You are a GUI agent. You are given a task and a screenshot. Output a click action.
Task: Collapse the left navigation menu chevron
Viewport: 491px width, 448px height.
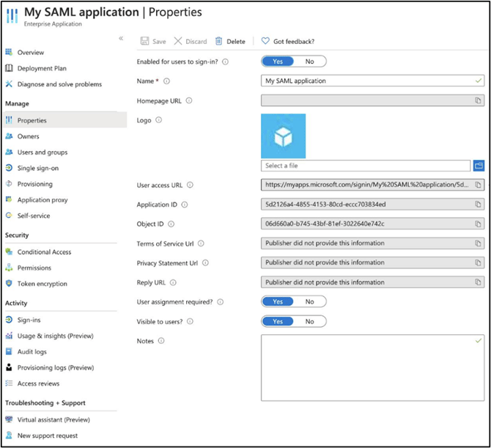(121, 38)
